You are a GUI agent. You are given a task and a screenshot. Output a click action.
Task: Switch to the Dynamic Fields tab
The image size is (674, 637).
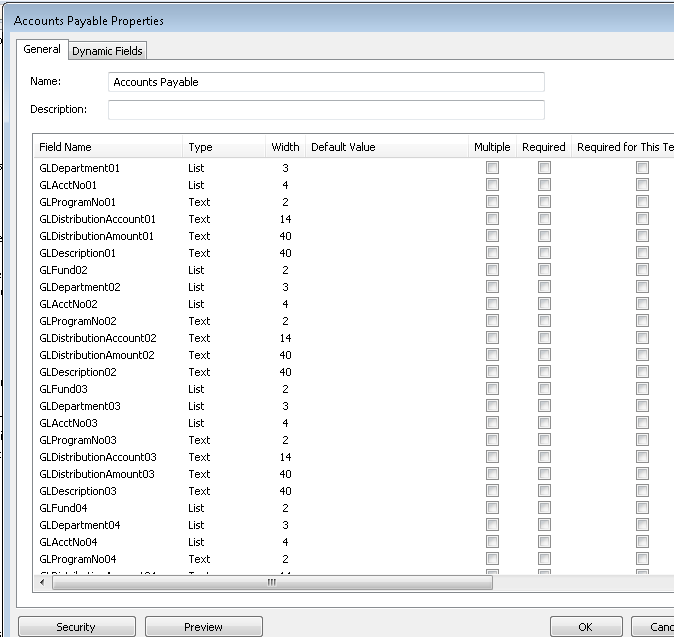click(107, 51)
